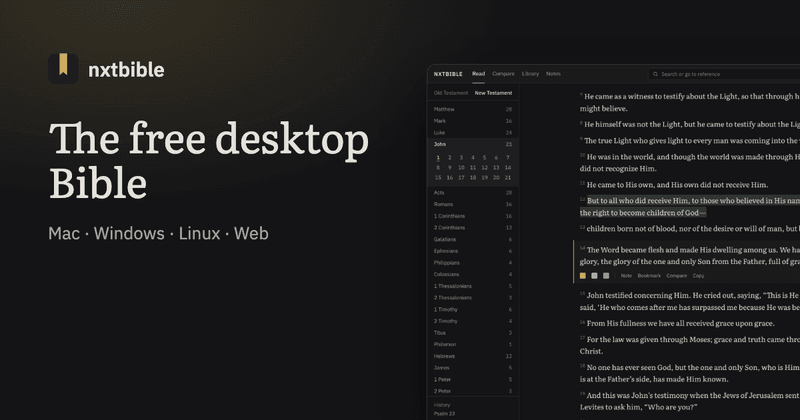Select verse 18 'No one has ever seen God'
Image resolution: width=800 pixels, height=420 pixels.
tap(690, 373)
